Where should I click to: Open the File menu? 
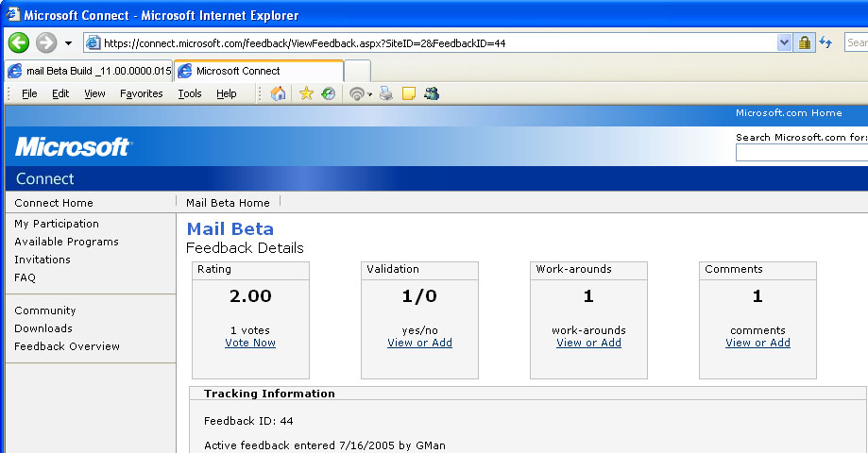coord(29,93)
